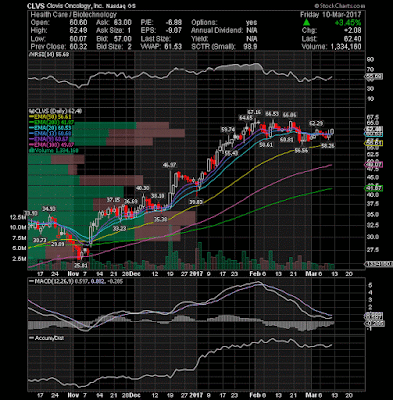Click the blue EMA(13) legend entry

[50, 133]
